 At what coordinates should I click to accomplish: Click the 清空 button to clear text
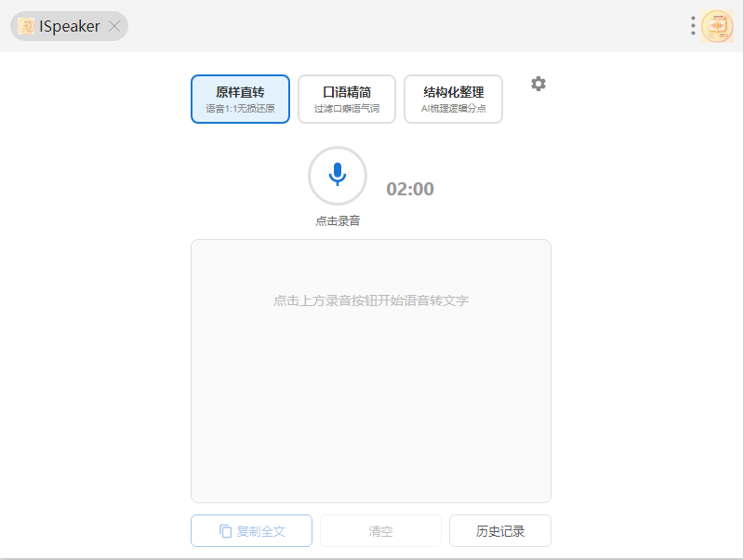tap(380, 531)
